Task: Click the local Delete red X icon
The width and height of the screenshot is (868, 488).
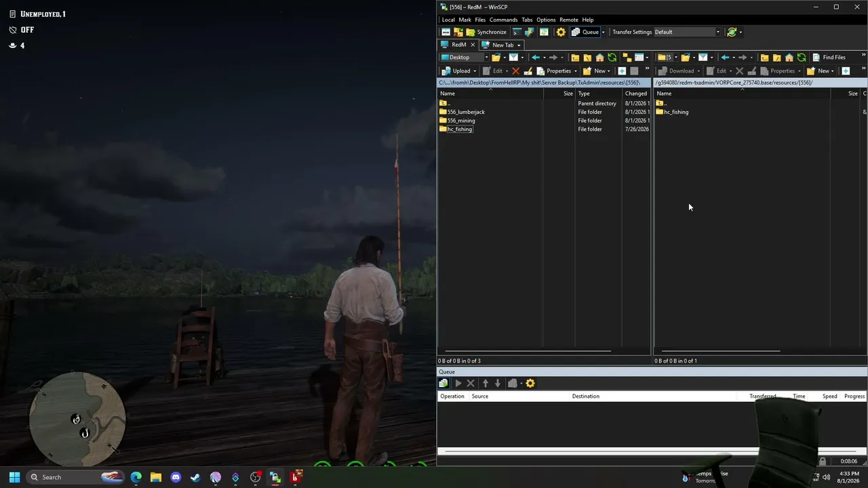Action: (x=515, y=70)
